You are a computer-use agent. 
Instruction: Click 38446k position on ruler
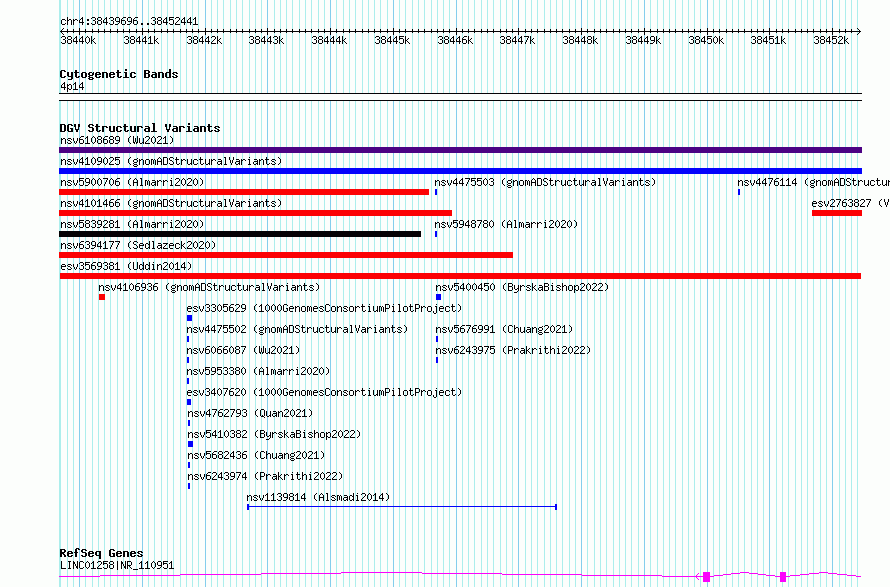pyautogui.click(x=455, y=40)
